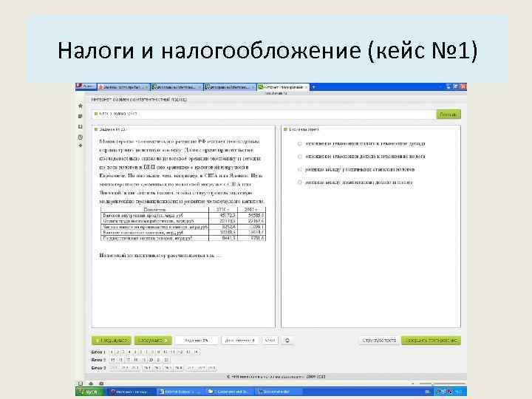
Task: Open Структура теста
Action: tap(379, 341)
